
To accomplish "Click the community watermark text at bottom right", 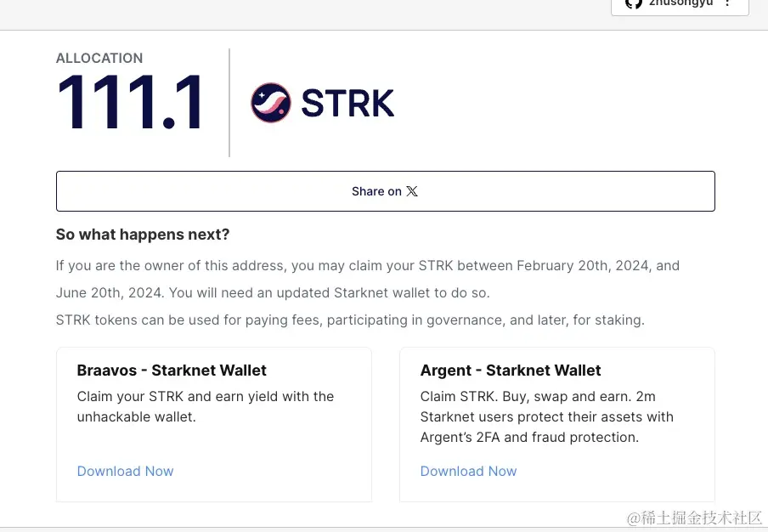I will click(x=695, y=518).
